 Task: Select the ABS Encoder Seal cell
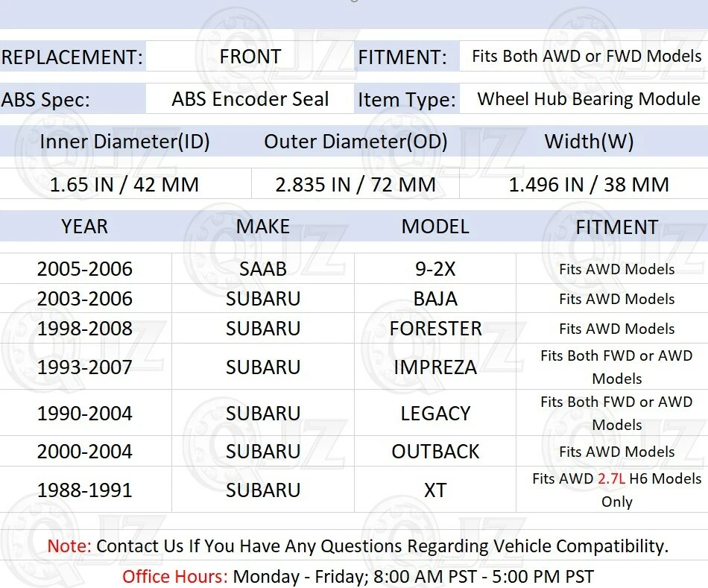[250, 99]
